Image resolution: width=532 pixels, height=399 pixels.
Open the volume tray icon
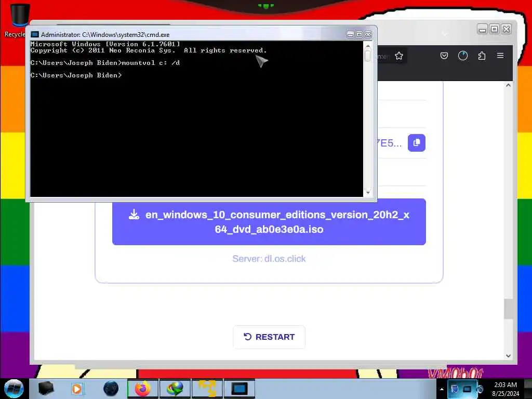point(480,389)
